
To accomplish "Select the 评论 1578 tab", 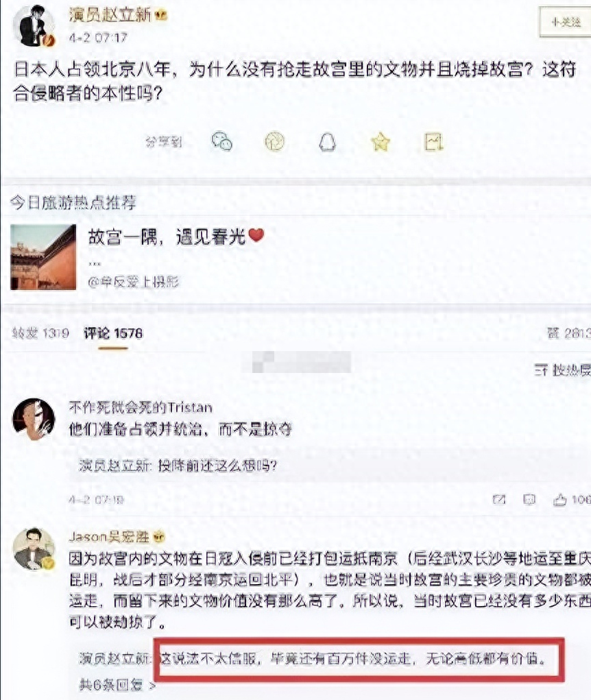I will click(x=113, y=333).
